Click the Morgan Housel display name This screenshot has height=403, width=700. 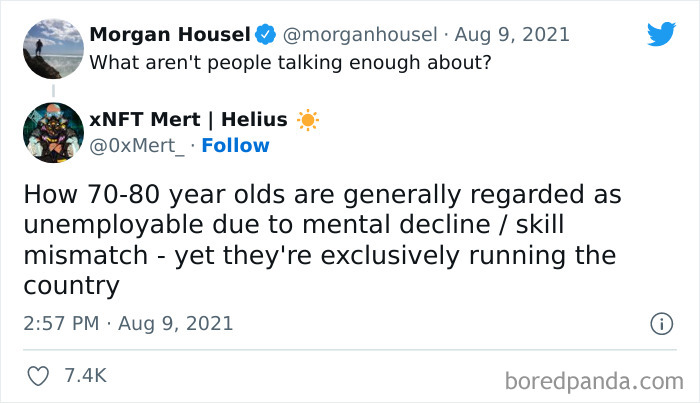pos(169,35)
